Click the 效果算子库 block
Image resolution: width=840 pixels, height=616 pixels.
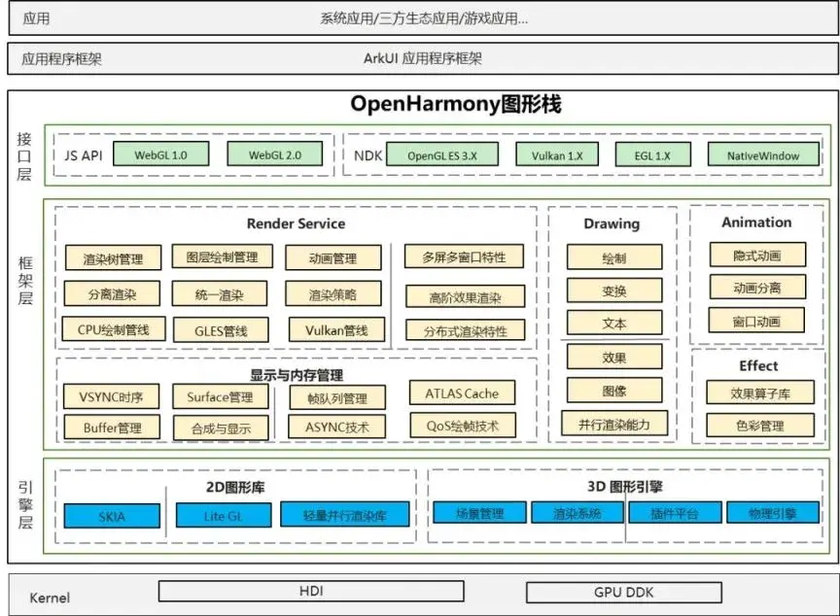point(760,393)
